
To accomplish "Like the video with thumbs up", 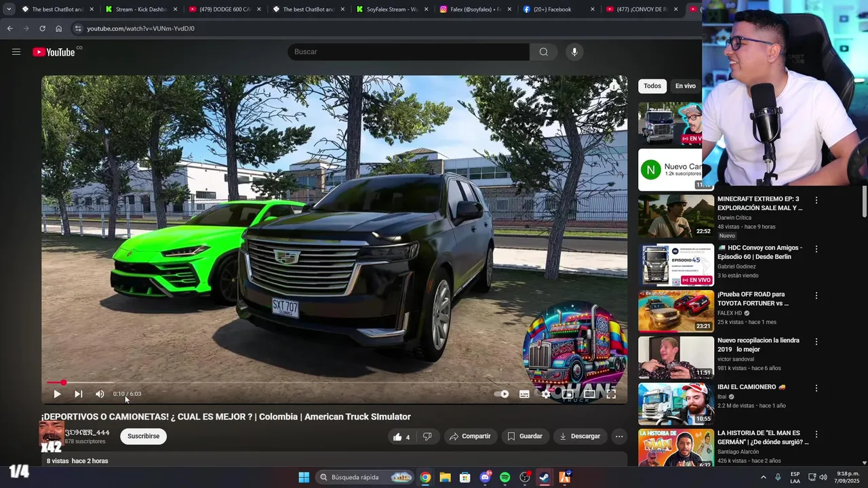I will (401, 436).
